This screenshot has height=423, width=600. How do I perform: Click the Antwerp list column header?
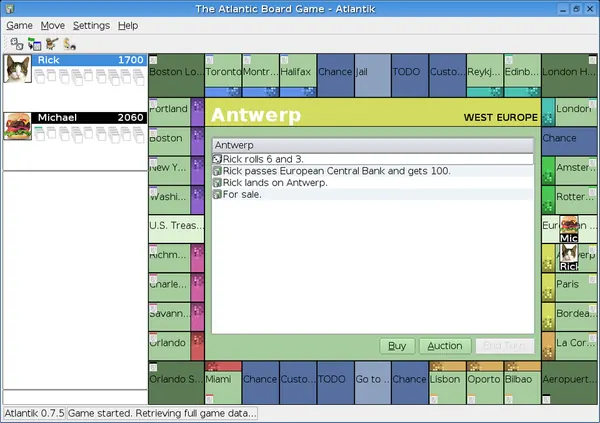(373, 145)
